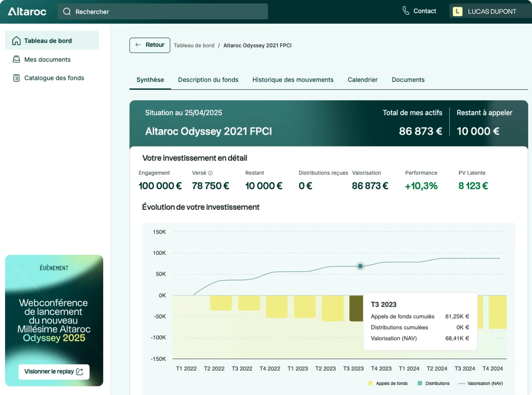This screenshot has width=532, height=395.
Task: Click the Tableau de bord home icon
Action: tap(16, 40)
